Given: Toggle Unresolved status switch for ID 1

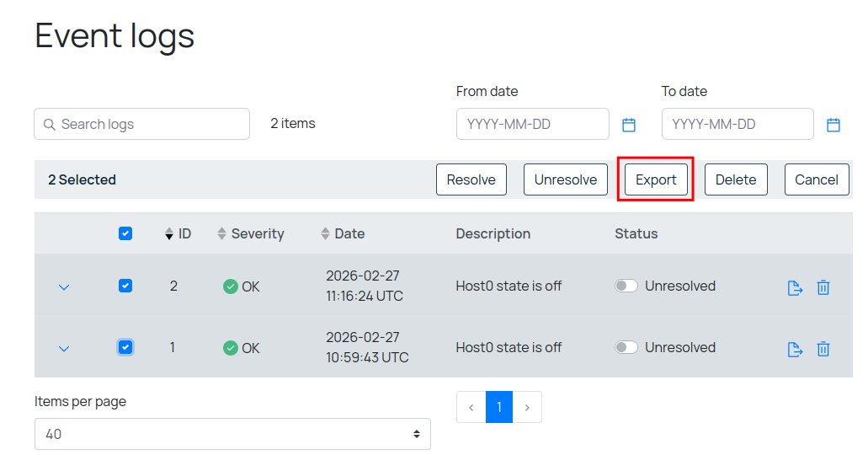Looking at the screenshot, I should [x=626, y=347].
